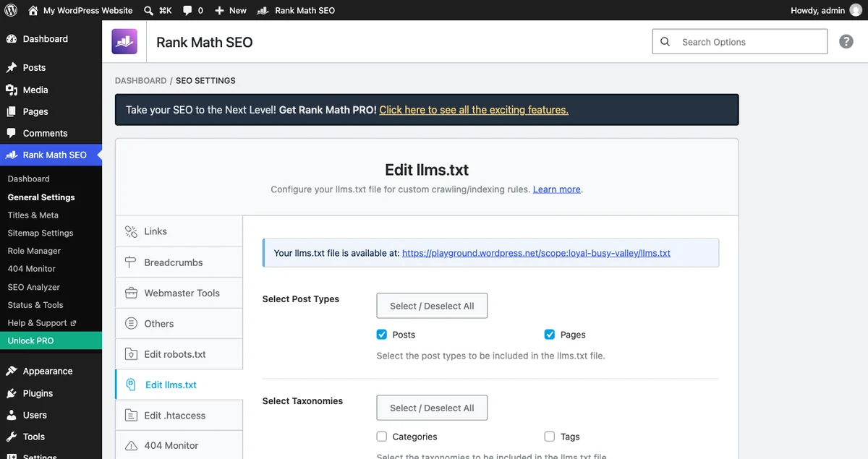Click the Edit .htaccess file icon
The width and height of the screenshot is (868, 459).
pyautogui.click(x=131, y=416)
